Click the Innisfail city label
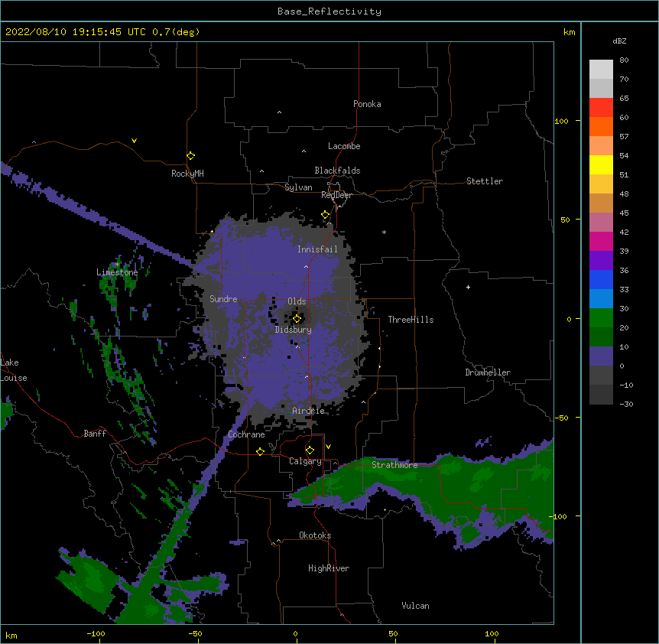 (x=318, y=249)
